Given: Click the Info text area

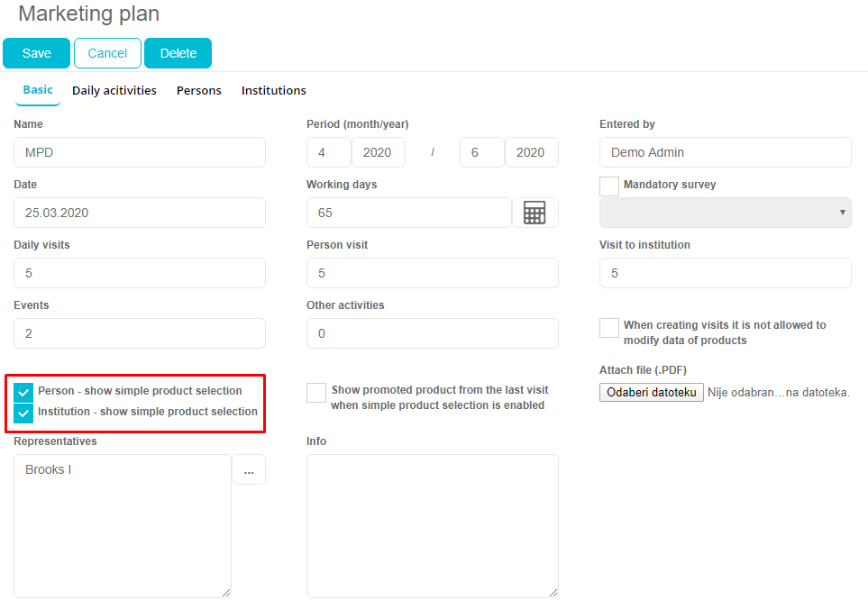Looking at the screenshot, I should pos(432,525).
